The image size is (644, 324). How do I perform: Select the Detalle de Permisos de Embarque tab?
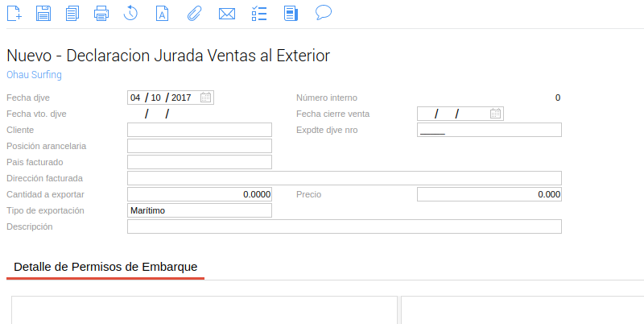click(105, 267)
